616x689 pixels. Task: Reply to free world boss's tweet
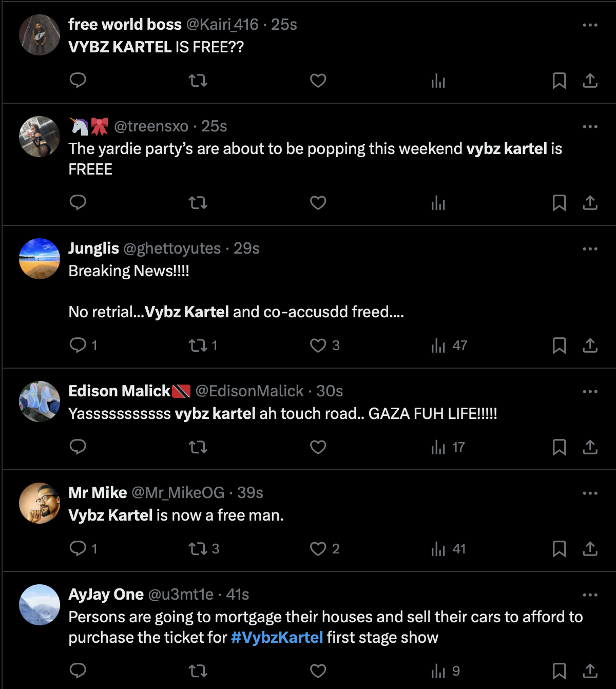(x=78, y=81)
